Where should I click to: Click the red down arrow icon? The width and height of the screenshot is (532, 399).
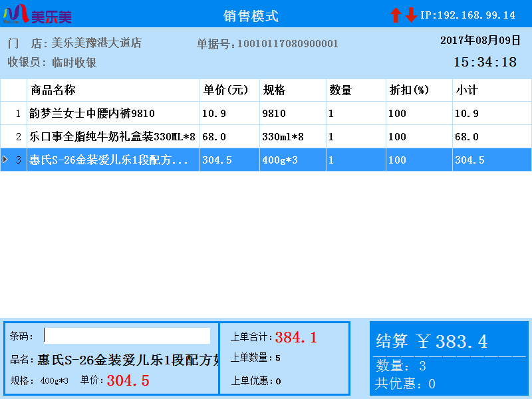(x=411, y=15)
